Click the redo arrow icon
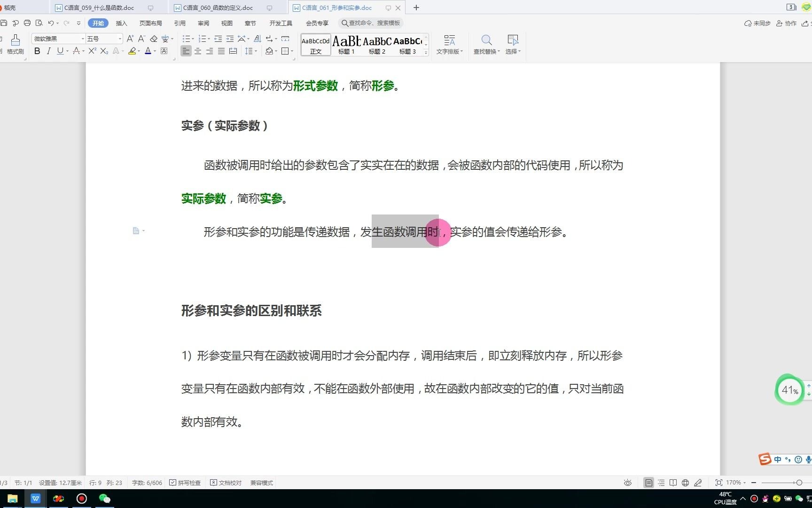 (x=66, y=23)
